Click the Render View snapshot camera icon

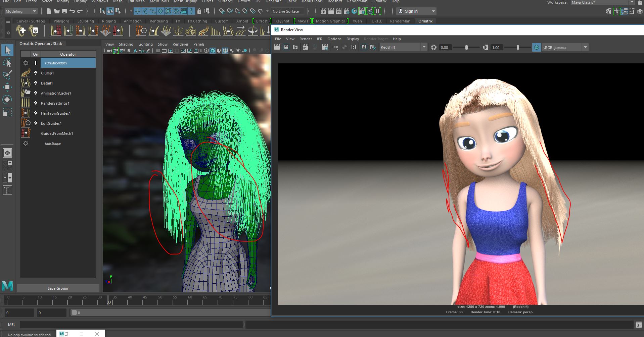point(295,47)
